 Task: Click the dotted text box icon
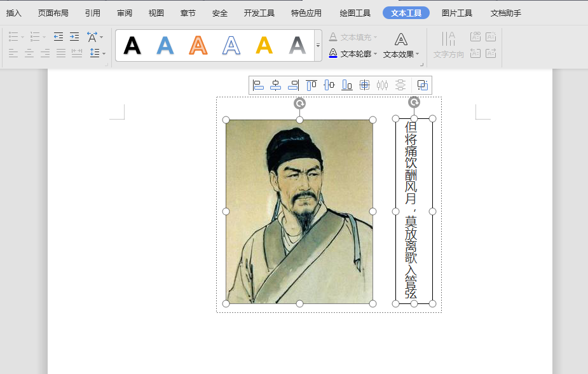pos(491,36)
